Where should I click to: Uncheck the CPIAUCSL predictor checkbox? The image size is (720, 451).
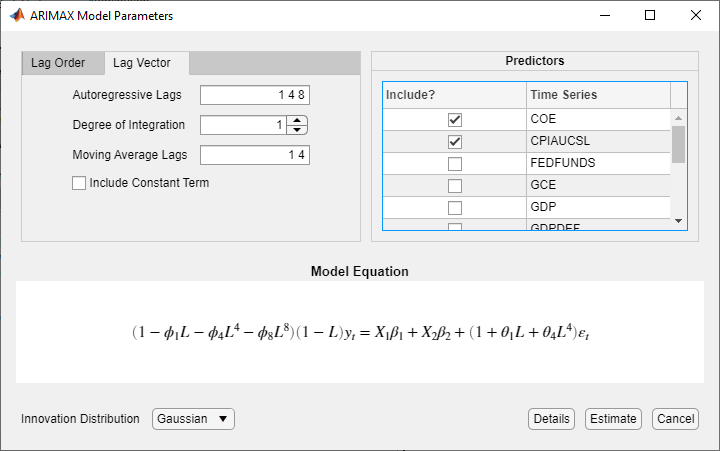[455, 141]
